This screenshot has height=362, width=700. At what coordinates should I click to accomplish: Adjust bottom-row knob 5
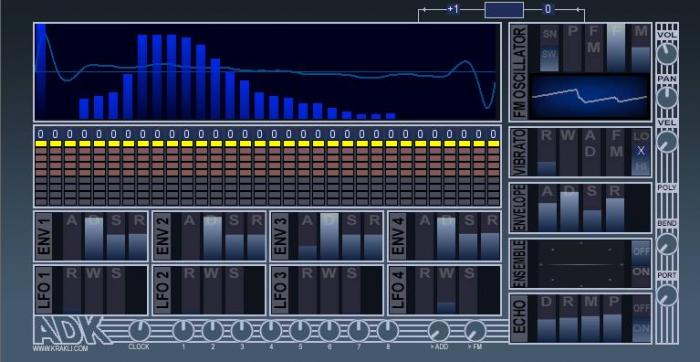point(300,331)
